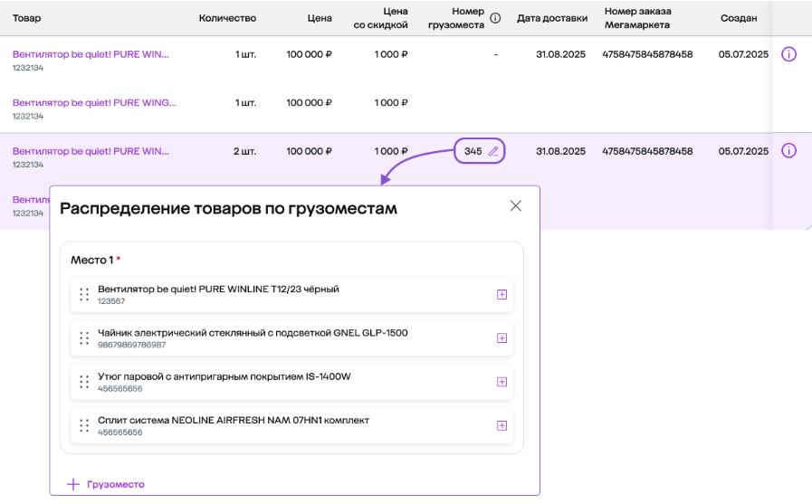Close the Распределение товаров по грузоместам dialog

click(x=516, y=206)
